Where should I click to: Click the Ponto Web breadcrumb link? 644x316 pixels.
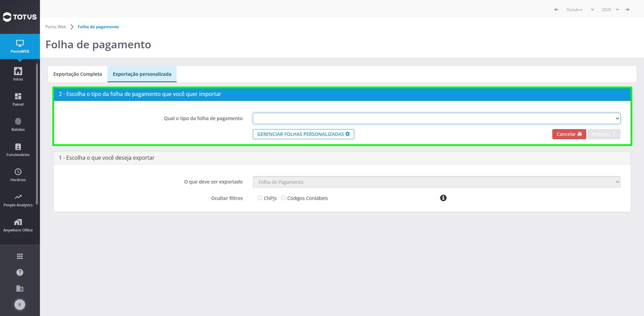(56, 27)
